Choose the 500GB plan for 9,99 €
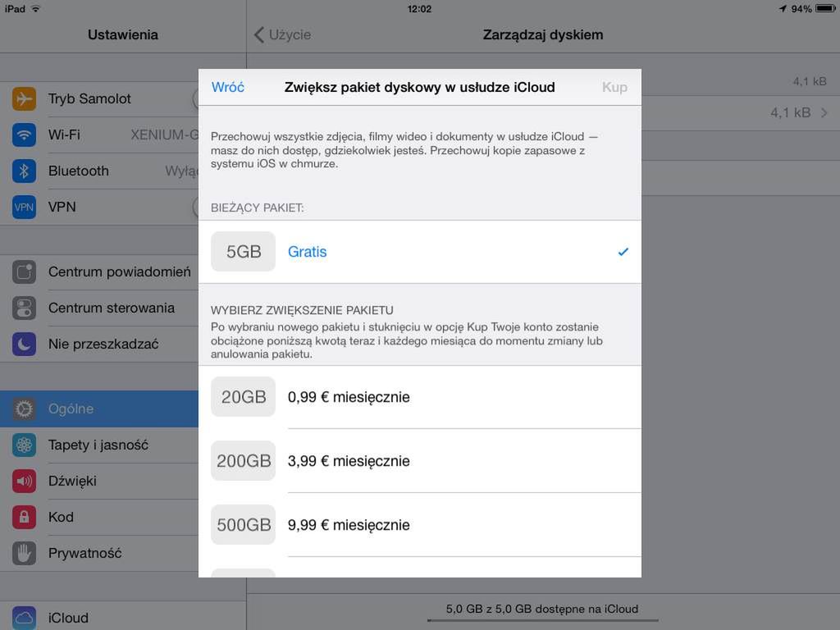This screenshot has width=840, height=630. [x=419, y=525]
